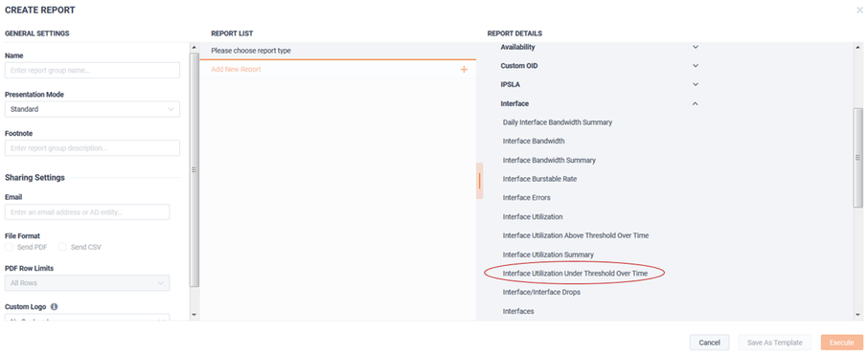Select Interface/Interface Drops report
The image size is (868, 354).
click(541, 292)
